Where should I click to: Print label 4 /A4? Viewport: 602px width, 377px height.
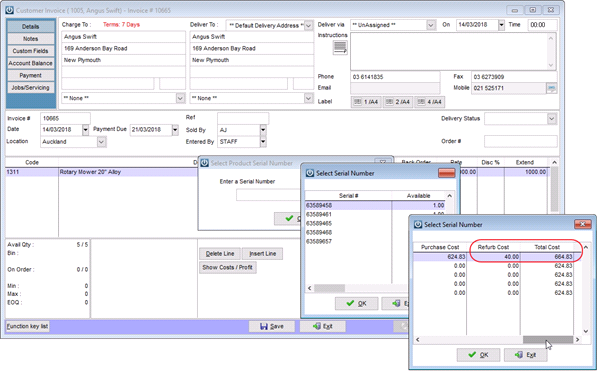point(430,102)
